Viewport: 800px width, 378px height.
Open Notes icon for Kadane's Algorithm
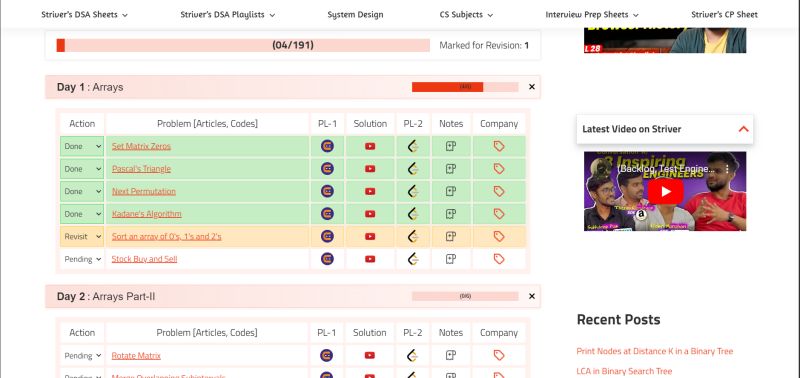(451, 214)
